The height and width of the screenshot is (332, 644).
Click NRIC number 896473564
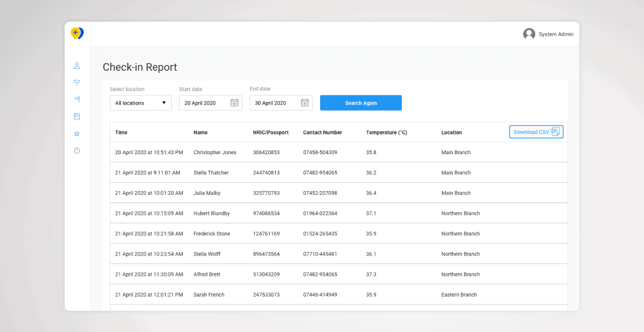pos(266,254)
